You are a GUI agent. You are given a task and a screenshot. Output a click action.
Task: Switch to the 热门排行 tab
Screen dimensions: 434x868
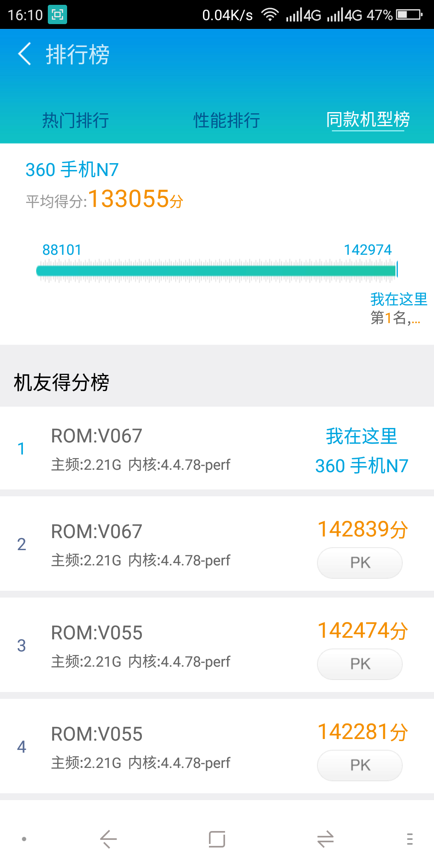[x=76, y=120]
